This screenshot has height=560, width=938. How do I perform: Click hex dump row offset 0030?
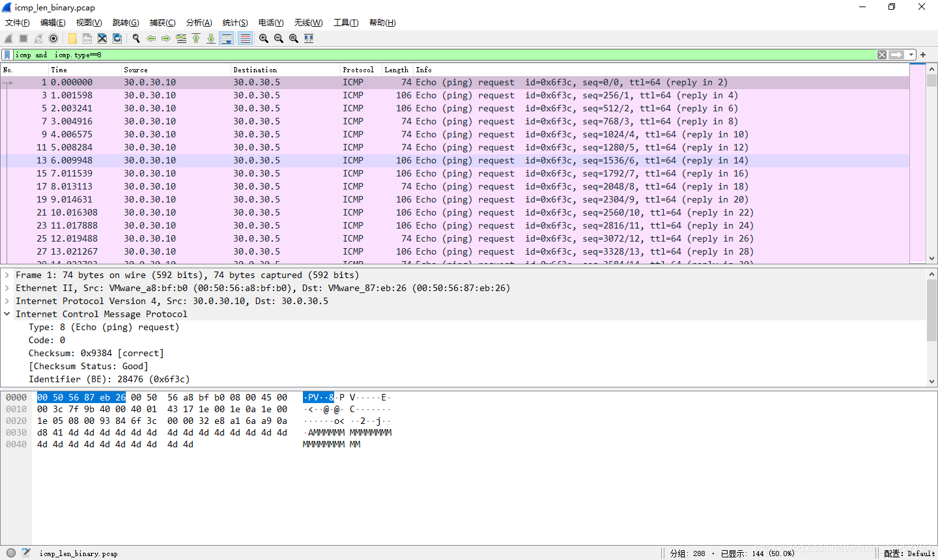[x=16, y=432]
